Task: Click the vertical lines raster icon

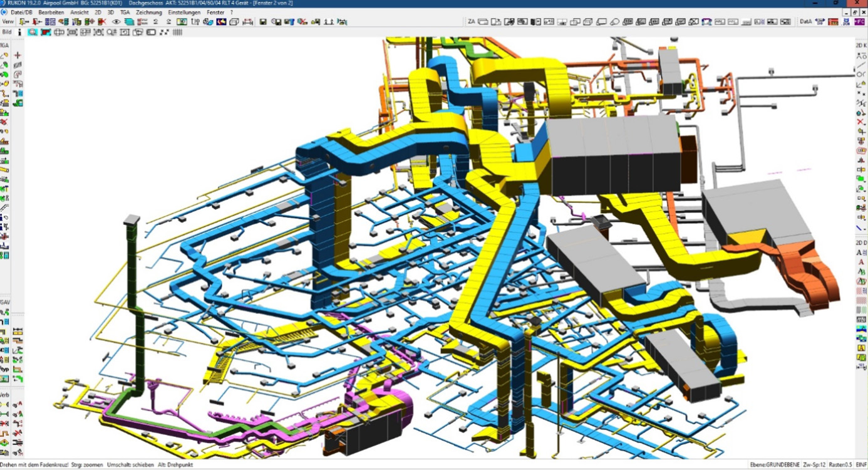Action: (177, 32)
